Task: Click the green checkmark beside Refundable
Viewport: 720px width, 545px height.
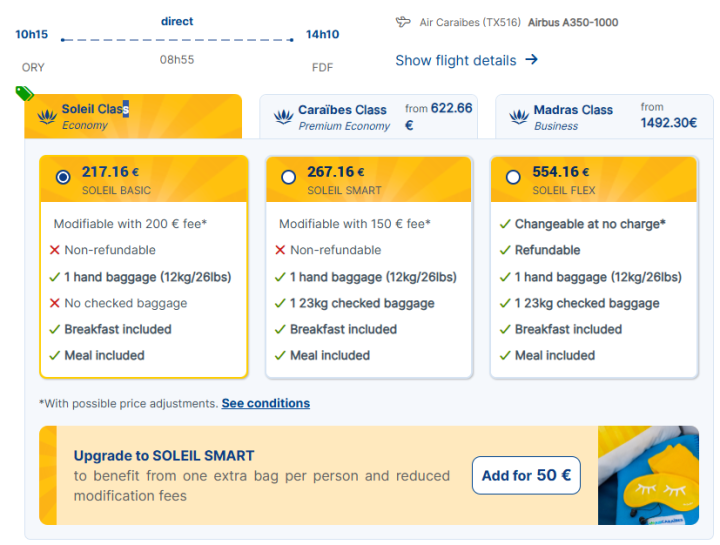Action: tap(505, 250)
